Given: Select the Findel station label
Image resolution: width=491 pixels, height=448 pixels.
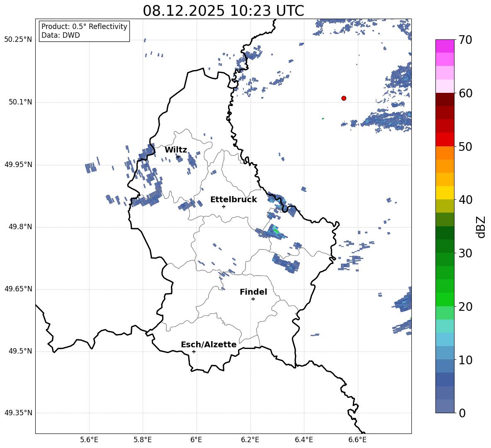Looking at the screenshot, I should 253,292.
